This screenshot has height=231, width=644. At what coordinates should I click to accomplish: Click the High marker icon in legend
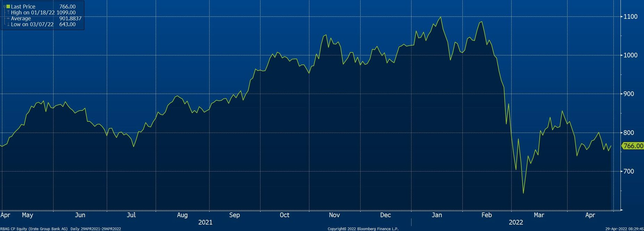8,13
